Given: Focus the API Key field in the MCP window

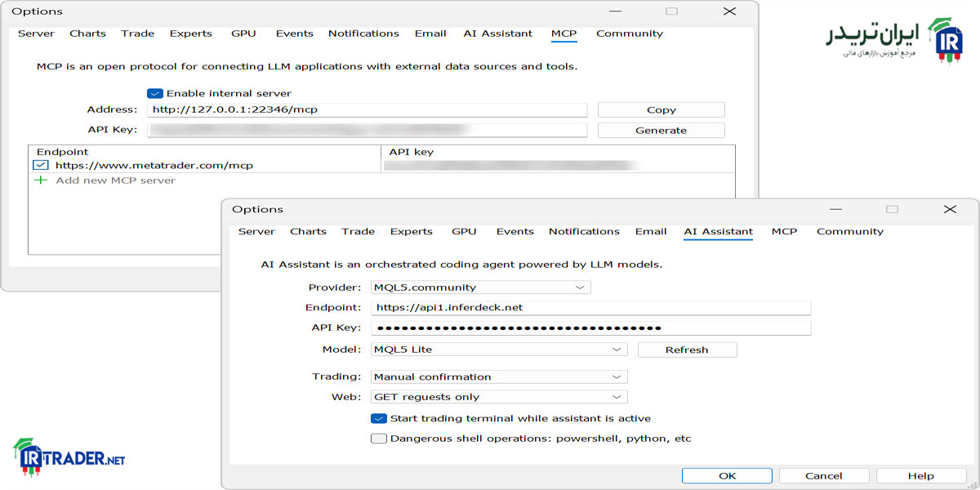Looking at the screenshot, I should pos(367,130).
